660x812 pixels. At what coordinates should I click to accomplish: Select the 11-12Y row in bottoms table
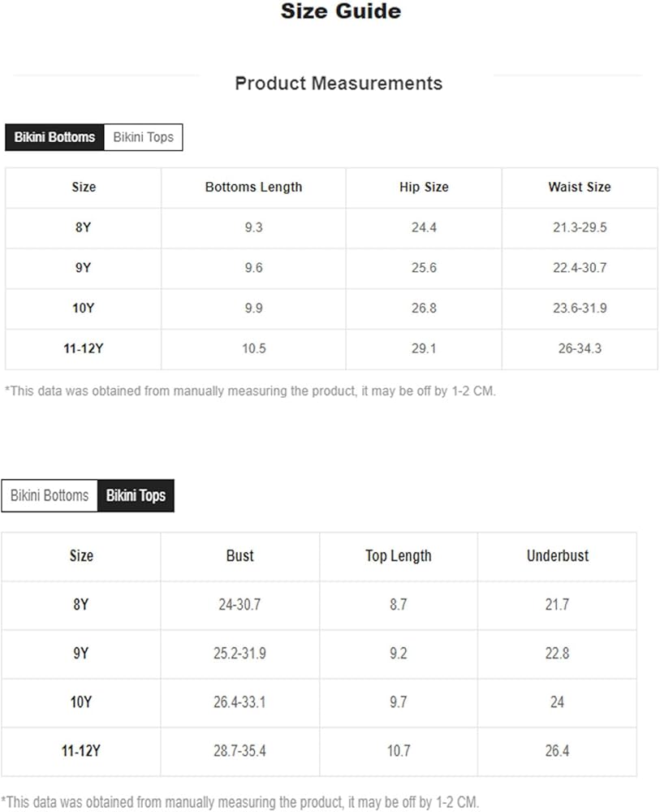click(331, 349)
